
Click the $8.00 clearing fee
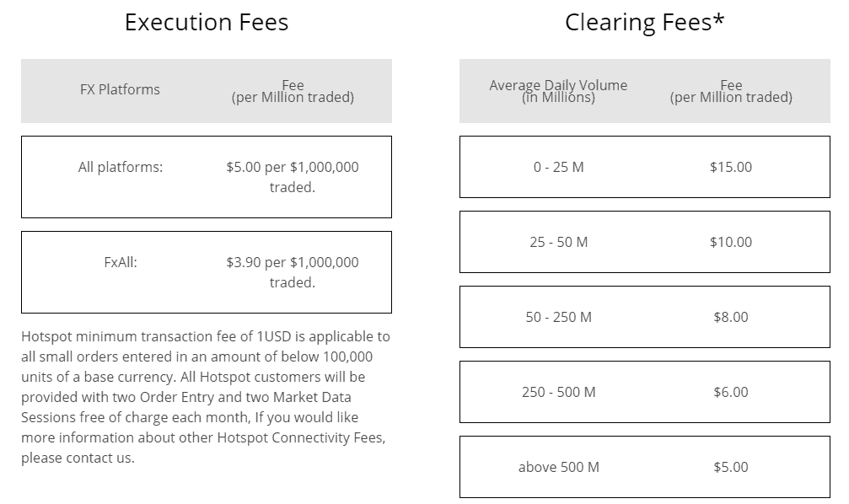(731, 317)
